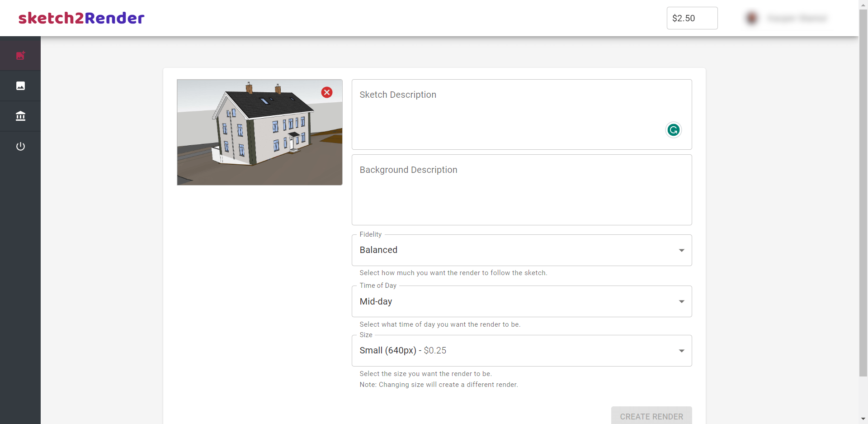Expand the Time of Day selector
This screenshot has width=868, height=424.
pos(681,301)
